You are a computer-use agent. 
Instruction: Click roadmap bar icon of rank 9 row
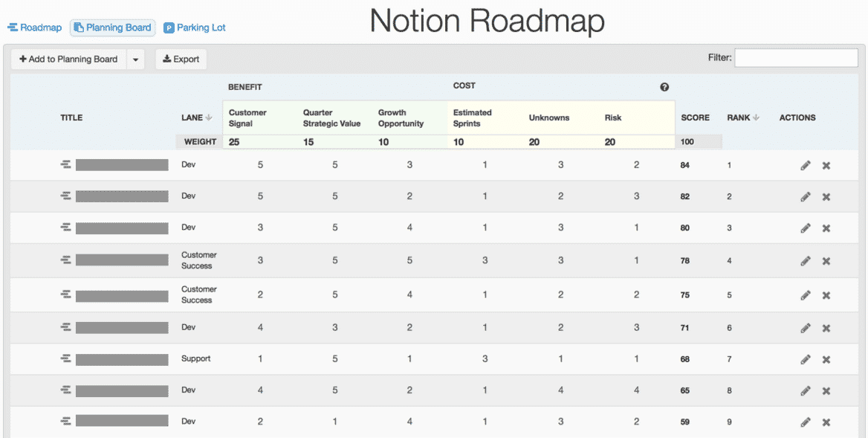pos(66,422)
